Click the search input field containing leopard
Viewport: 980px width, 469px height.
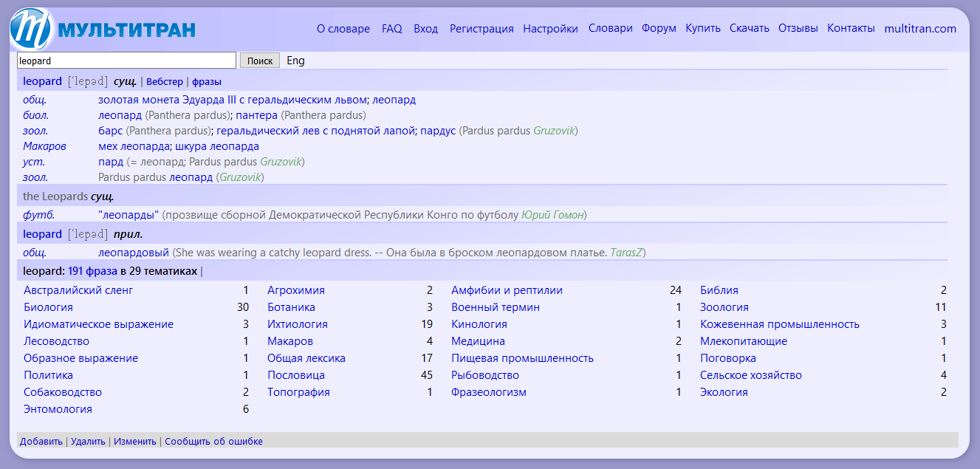coord(126,61)
